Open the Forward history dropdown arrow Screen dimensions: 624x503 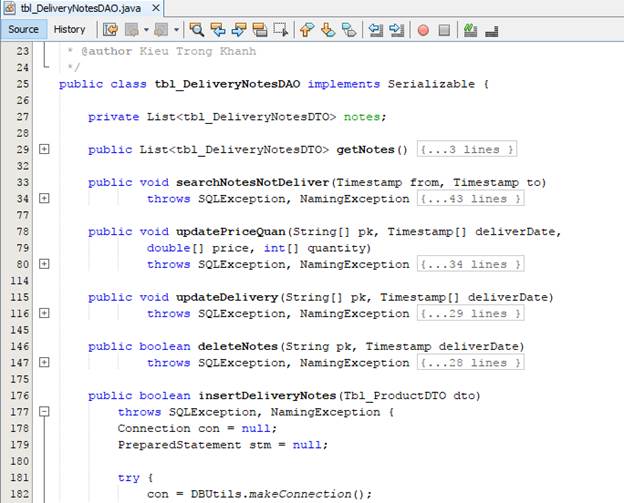pyautogui.click(x=176, y=29)
